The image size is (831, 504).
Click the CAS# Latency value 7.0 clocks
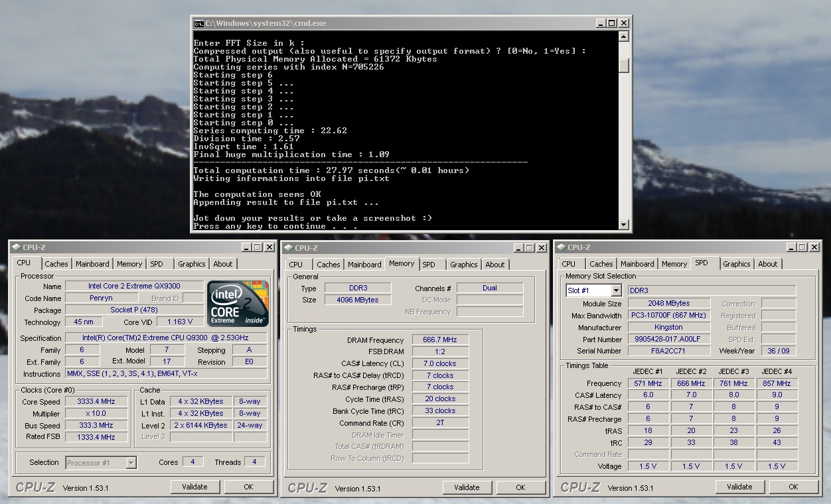(441, 364)
